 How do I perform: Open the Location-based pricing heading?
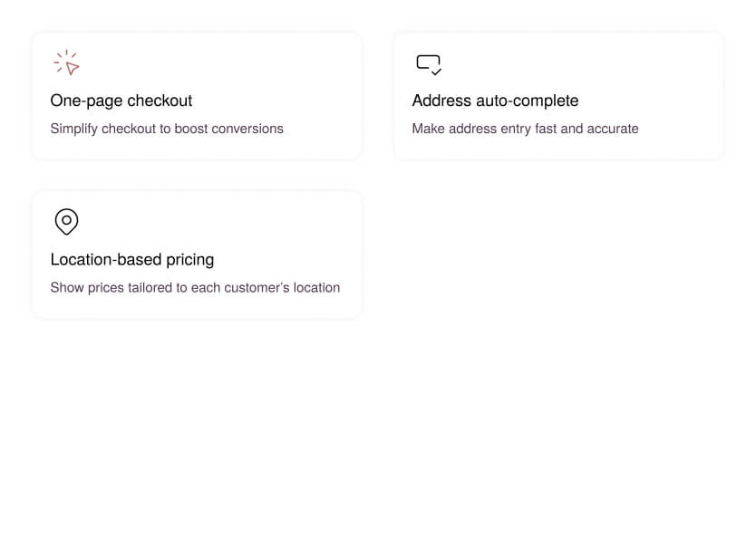pyautogui.click(x=132, y=259)
